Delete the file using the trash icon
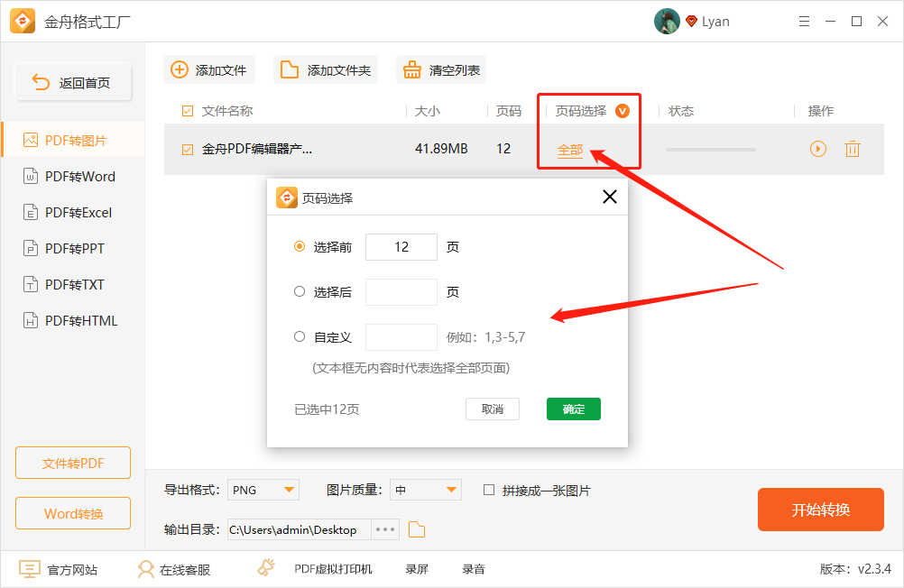Viewport: 904px width, 588px height. [x=852, y=149]
